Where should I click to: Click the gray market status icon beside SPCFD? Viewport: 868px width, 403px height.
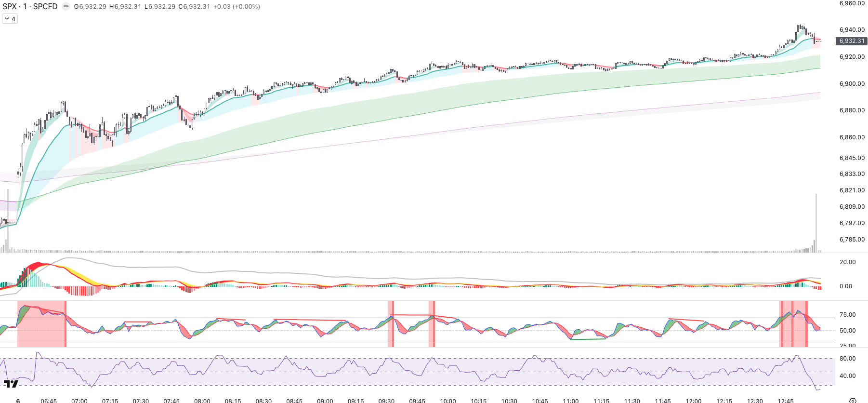coord(66,6)
